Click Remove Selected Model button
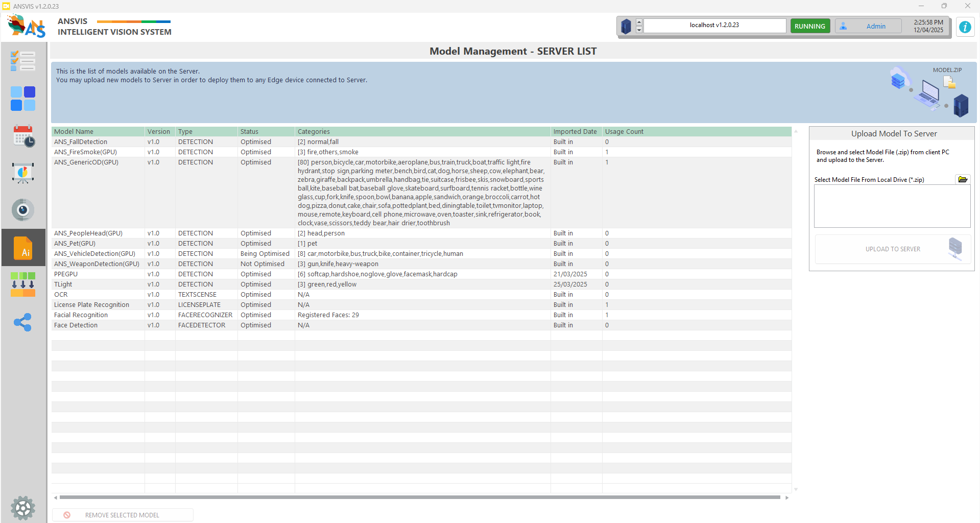 click(x=123, y=515)
